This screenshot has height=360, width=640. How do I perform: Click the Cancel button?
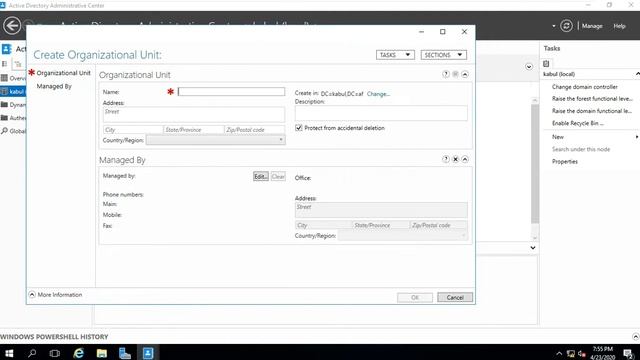click(455, 297)
